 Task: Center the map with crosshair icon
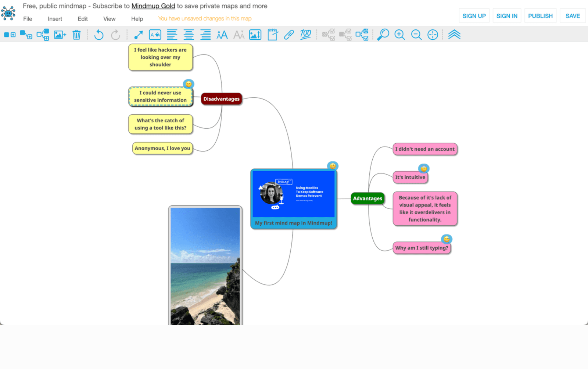433,35
